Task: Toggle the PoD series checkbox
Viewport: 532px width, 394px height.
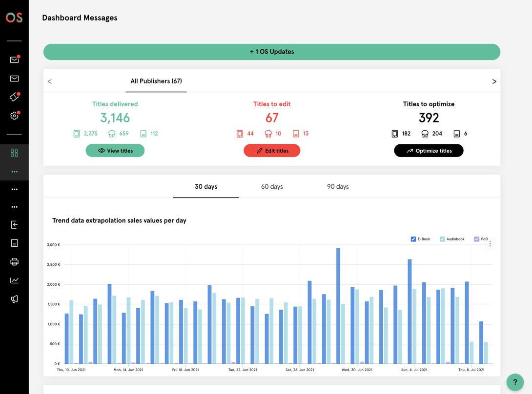Action: (x=476, y=239)
